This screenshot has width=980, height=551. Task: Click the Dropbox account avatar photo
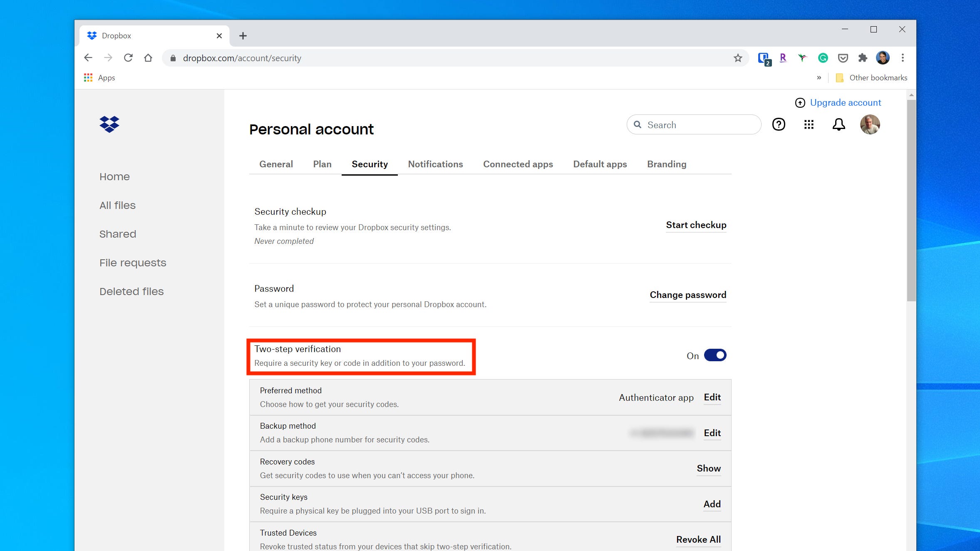pyautogui.click(x=870, y=124)
